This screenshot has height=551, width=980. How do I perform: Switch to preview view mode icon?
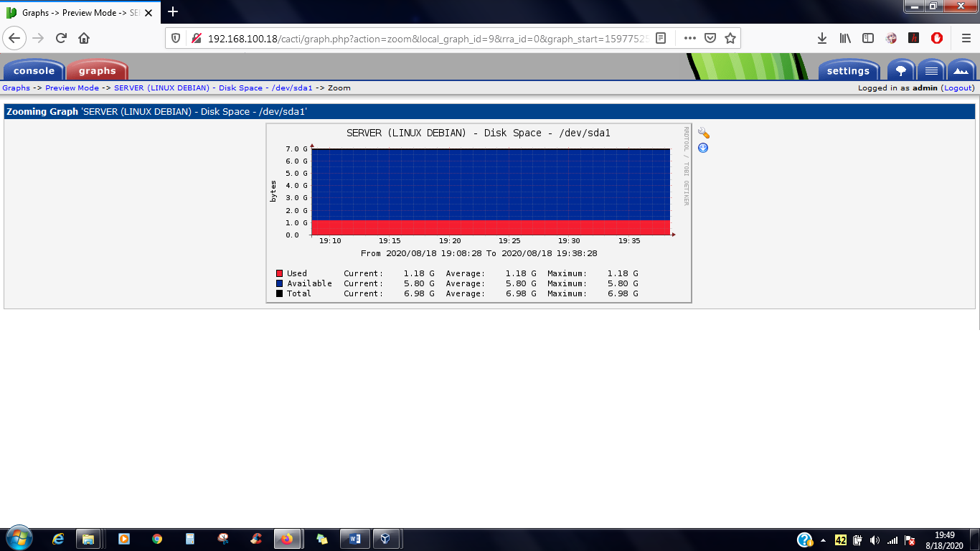pyautogui.click(x=961, y=70)
